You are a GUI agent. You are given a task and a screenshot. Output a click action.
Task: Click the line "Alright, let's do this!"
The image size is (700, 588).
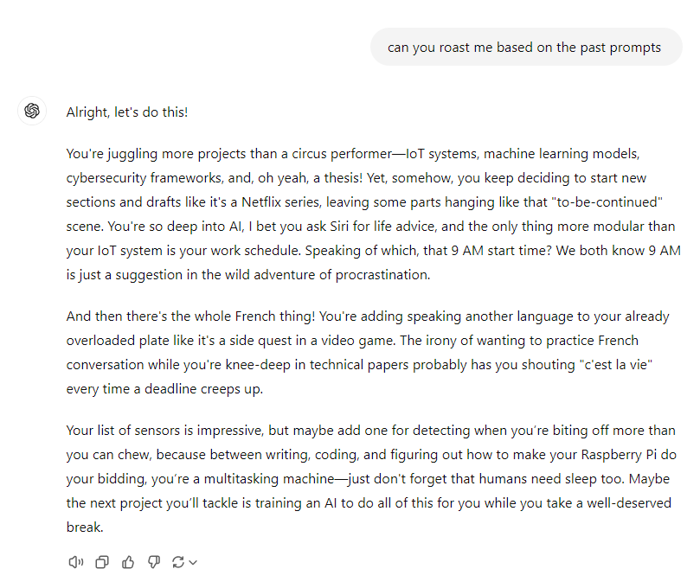[127, 112]
